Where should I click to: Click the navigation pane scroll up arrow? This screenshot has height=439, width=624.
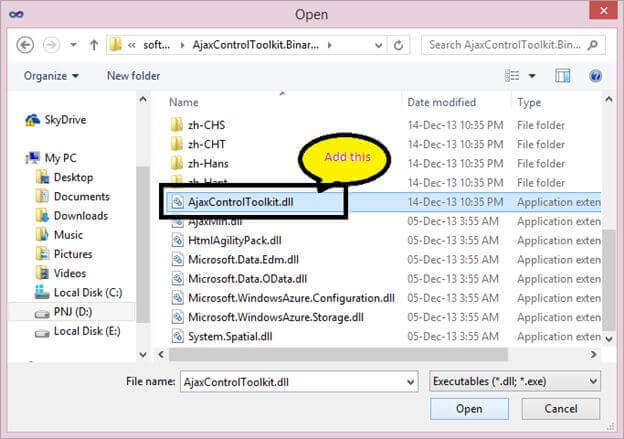pyautogui.click(x=143, y=99)
